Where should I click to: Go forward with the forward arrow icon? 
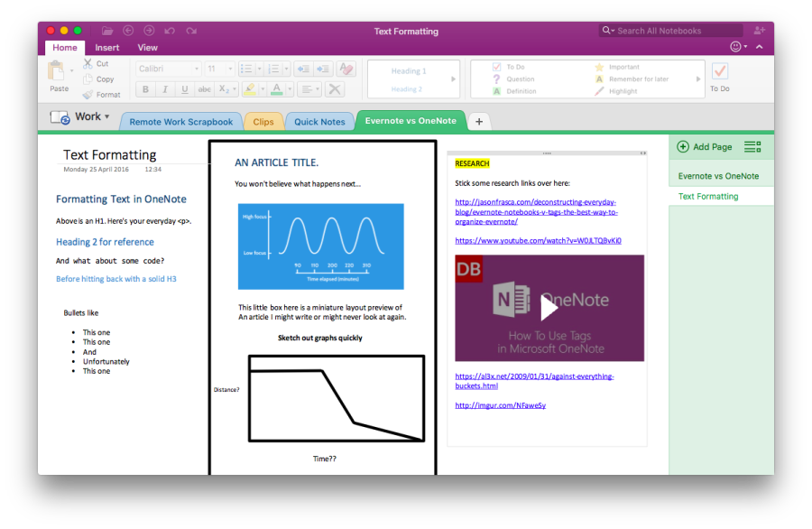[x=149, y=31]
